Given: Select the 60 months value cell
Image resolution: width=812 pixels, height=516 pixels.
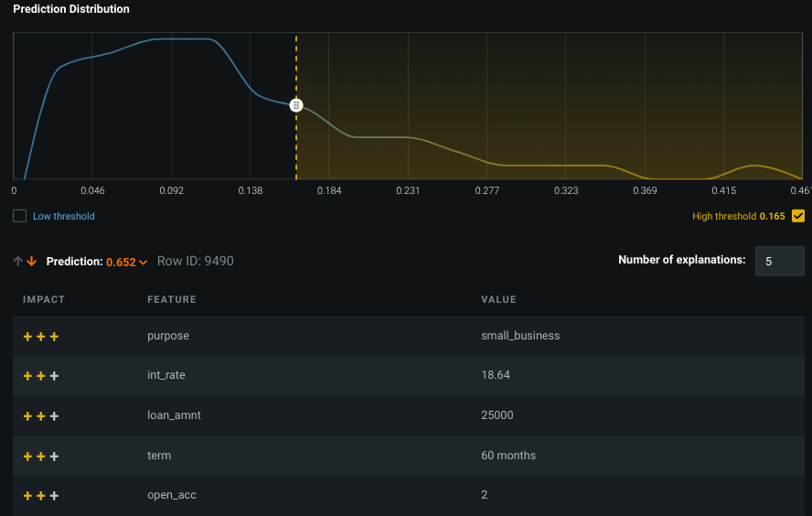Looking at the screenshot, I should (x=508, y=456).
